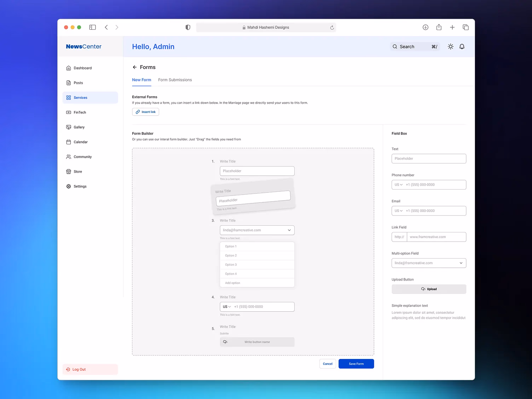Expand the Multi-option Field dropdown
532x399 pixels.
coord(429,263)
